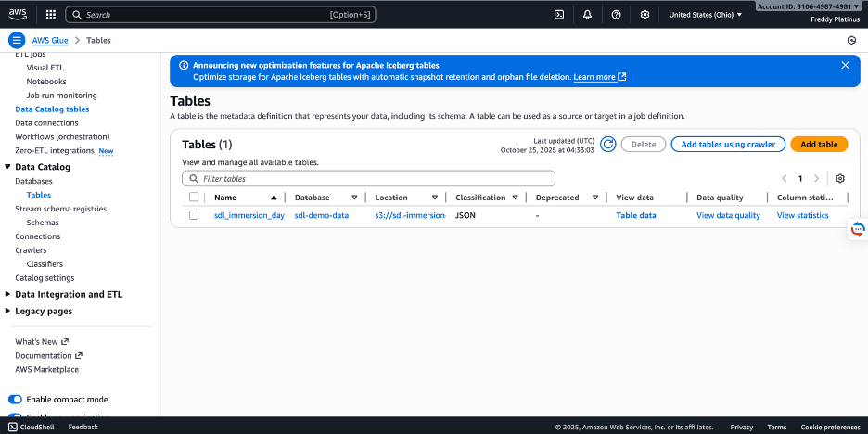Select Tables in sidebar navigation
The width and height of the screenshot is (868, 434).
pyautogui.click(x=39, y=195)
